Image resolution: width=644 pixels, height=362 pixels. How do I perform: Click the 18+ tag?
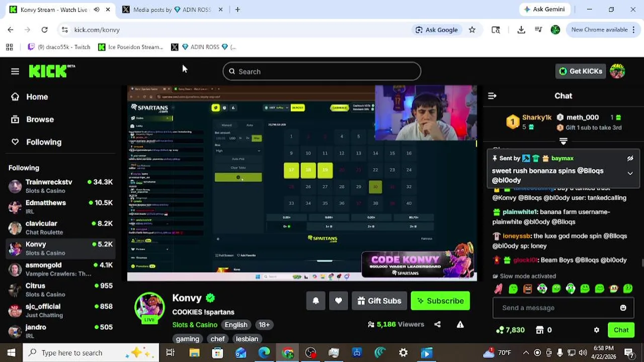point(264,324)
